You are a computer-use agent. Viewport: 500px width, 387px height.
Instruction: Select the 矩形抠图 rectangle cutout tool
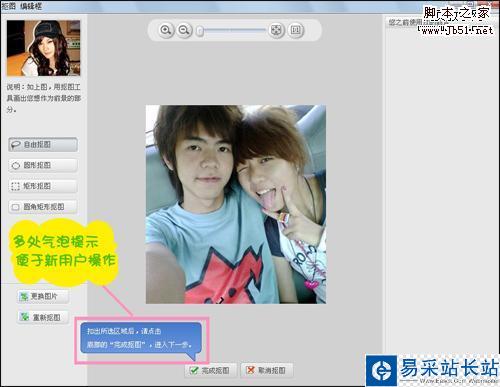(43, 186)
